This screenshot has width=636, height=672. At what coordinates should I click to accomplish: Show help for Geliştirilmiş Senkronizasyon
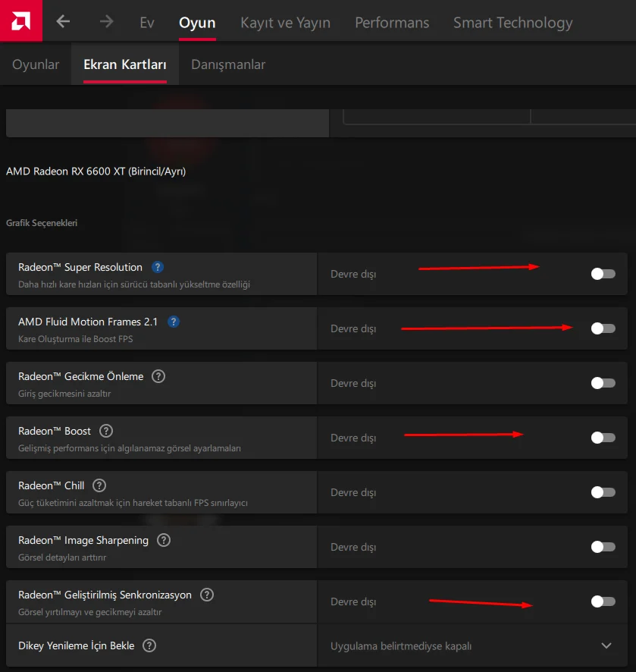click(x=207, y=595)
